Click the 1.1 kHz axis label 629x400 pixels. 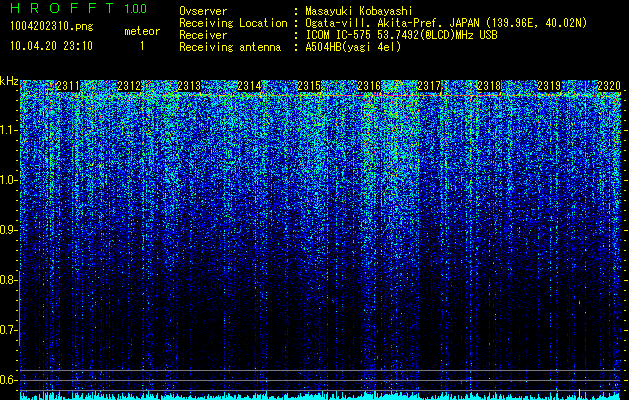pyautogui.click(x=8, y=130)
